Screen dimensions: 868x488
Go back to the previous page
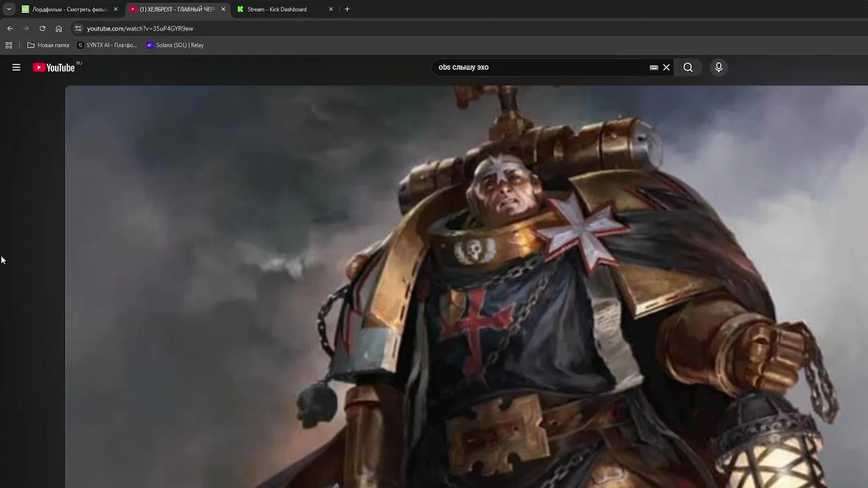[x=9, y=28]
